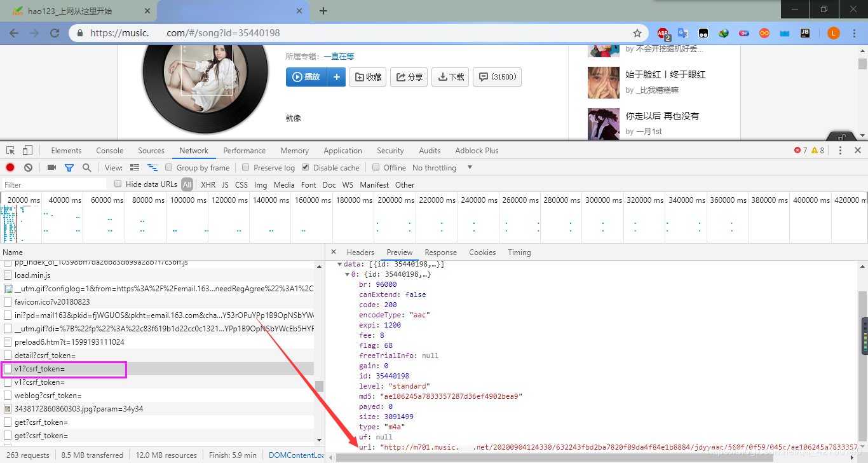Click the red error count indicator

[x=801, y=151]
